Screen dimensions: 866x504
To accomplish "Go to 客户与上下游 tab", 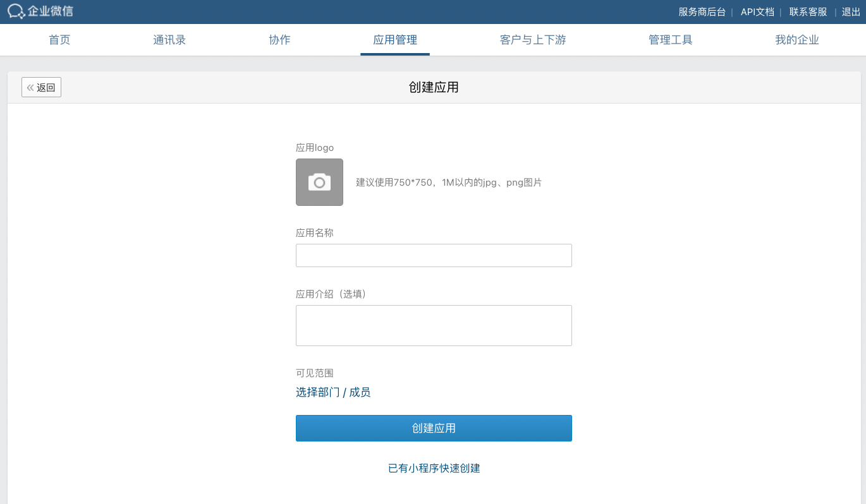I will click(x=533, y=40).
